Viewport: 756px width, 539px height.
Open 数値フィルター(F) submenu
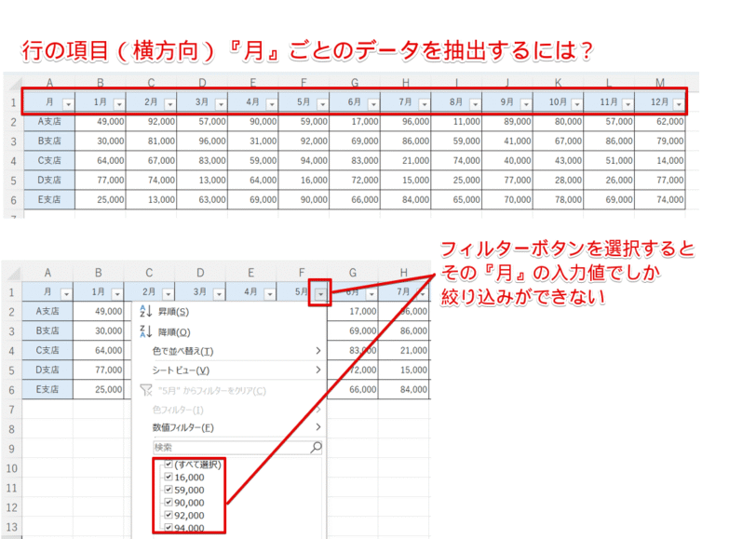229,427
